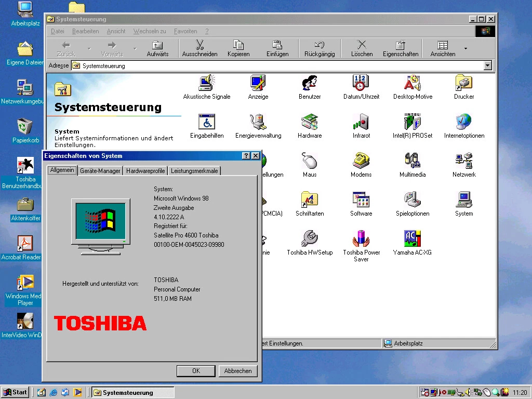Click the Aufwärts toolbar button

(157, 48)
